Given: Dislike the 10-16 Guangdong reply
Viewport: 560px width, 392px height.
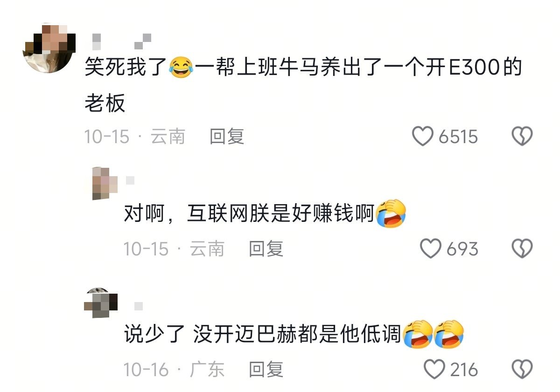Looking at the screenshot, I should 522,370.
